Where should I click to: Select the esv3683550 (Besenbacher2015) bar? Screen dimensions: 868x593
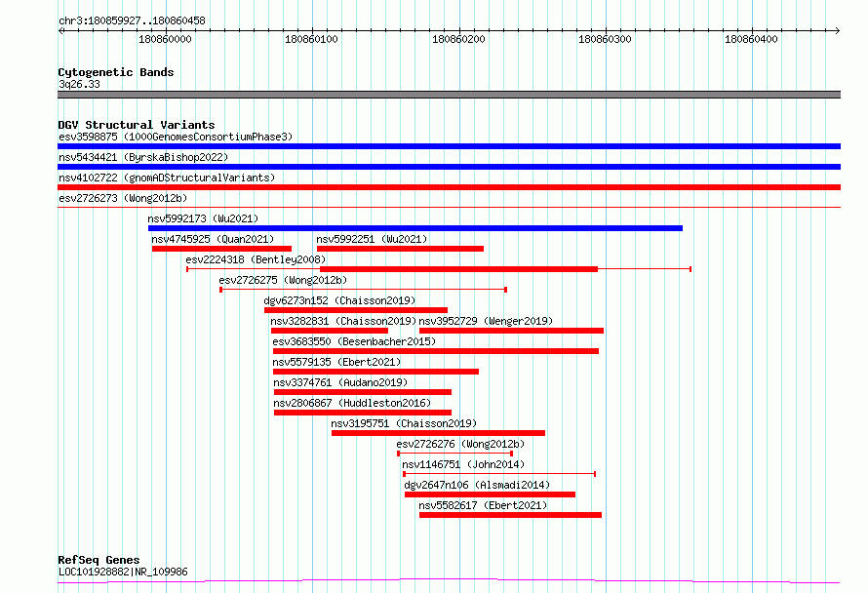click(436, 351)
